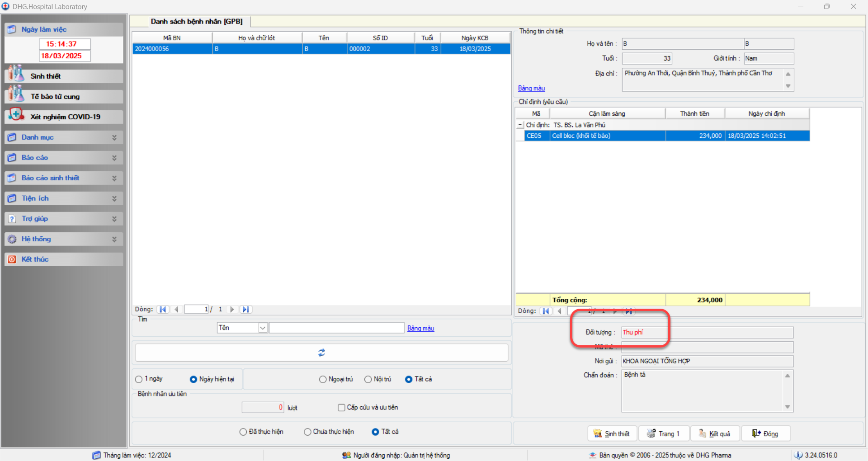Screen dimensions: 868x461
Task: Switch to Danh sách bệnh nhân [GPB] tab
Action: (197, 21)
